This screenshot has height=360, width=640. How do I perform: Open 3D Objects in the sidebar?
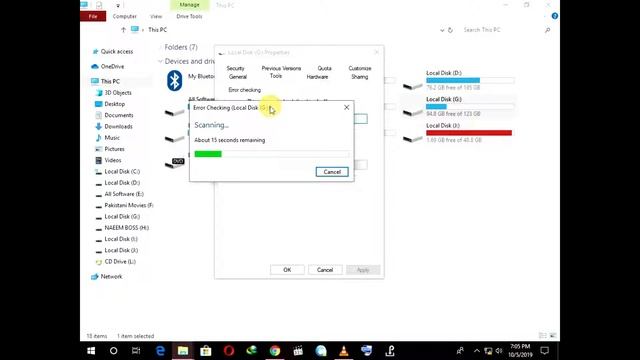118,93
